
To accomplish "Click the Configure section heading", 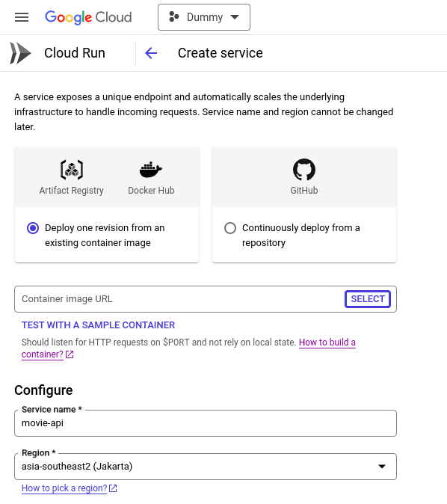I will (x=43, y=390).
